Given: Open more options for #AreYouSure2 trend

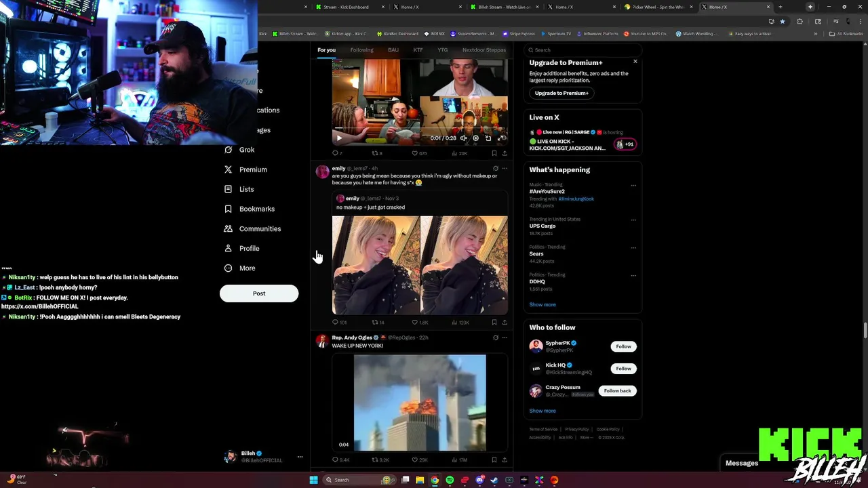Looking at the screenshot, I should (633, 186).
